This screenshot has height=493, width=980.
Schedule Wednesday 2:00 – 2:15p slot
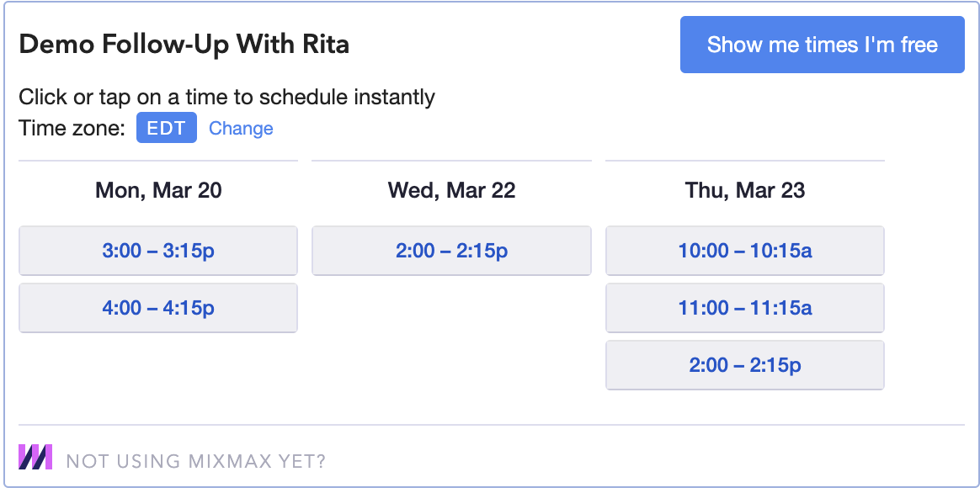click(451, 251)
